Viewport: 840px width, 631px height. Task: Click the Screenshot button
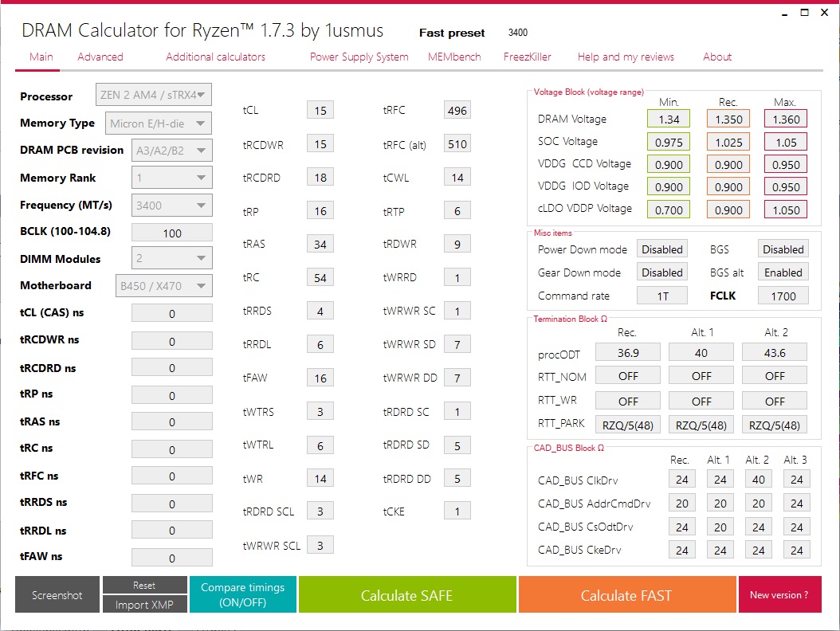(57, 594)
